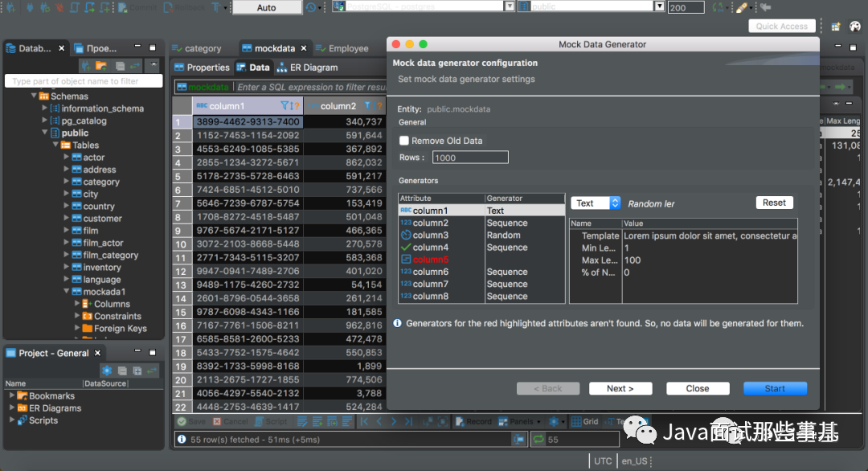
Task: Click the Start button in Mock Data Generator
Action: (x=775, y=388)
